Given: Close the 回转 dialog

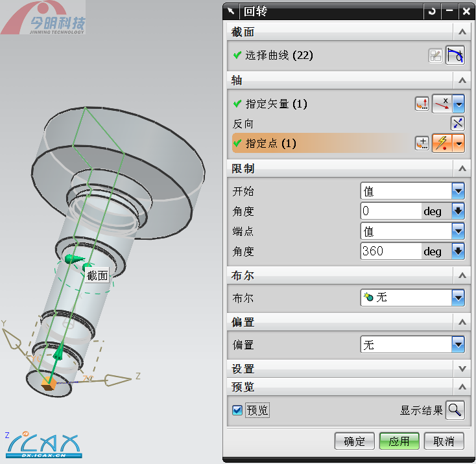Looking at the screenshot, I should [x=466, y=12].
